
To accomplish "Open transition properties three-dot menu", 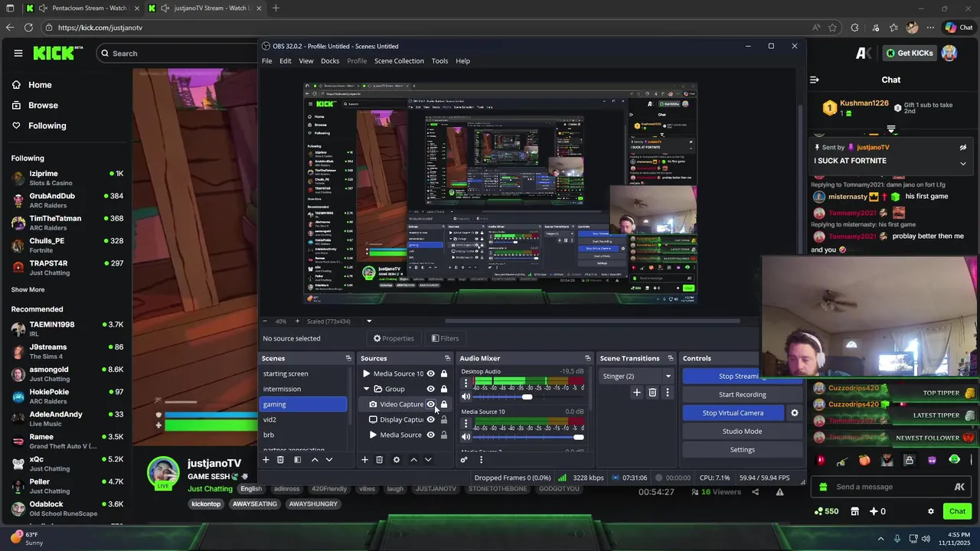I will pyautogui.click(x=667, y=393).
